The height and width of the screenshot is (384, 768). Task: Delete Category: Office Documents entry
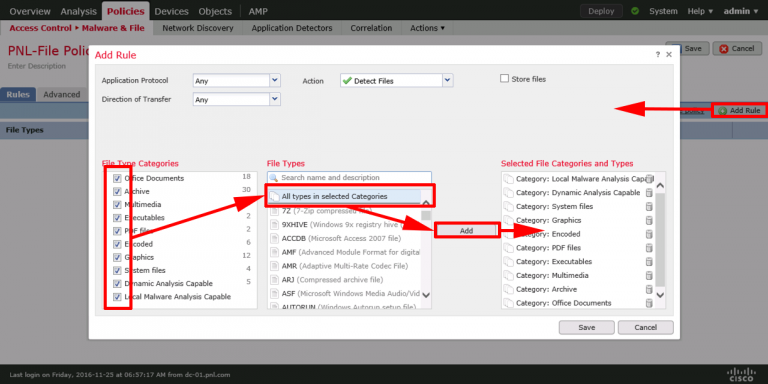649,303
